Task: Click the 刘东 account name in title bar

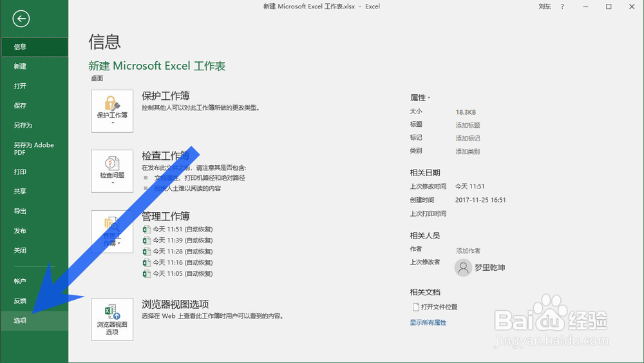Action: click(545, 6)
